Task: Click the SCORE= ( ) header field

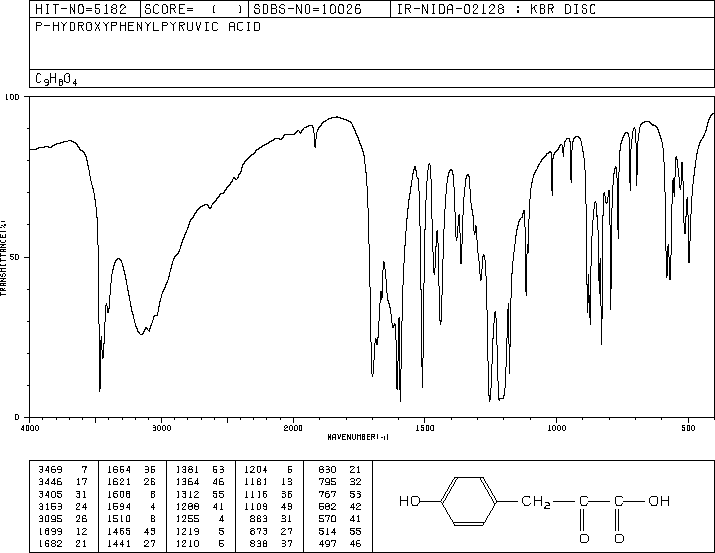Action: point(194,9)
